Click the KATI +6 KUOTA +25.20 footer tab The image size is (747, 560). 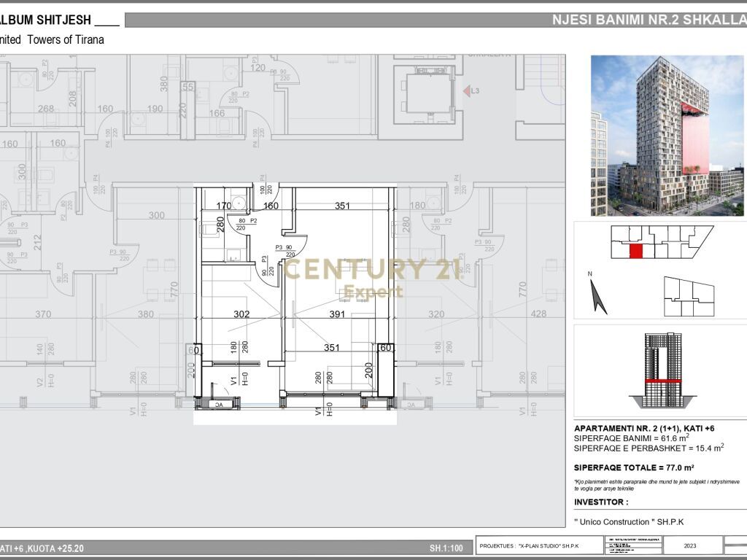coord(40,550)
